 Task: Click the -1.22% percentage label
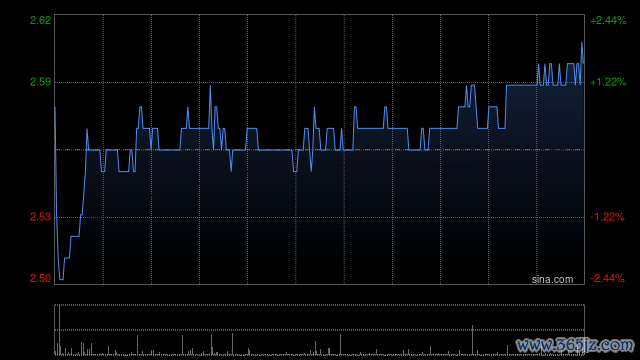607,217
